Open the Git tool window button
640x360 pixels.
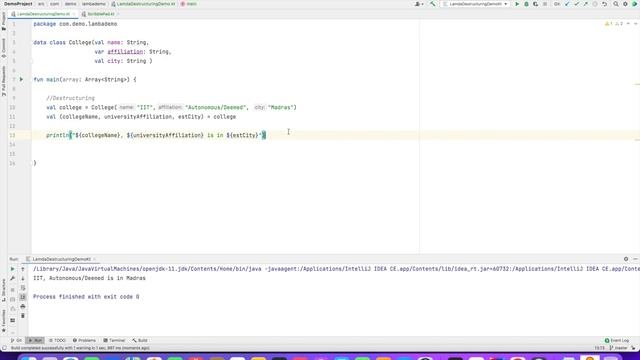(x=17, y=340)
